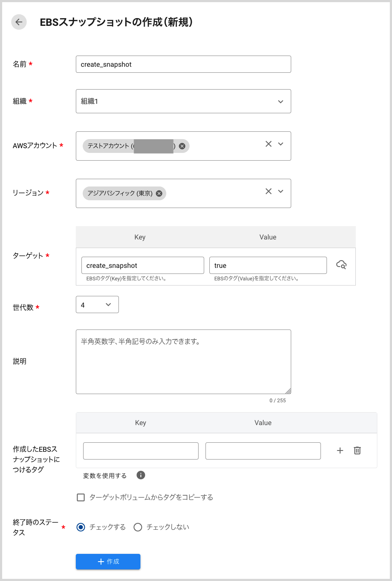The image size is (392, 581).
Task: Clear all selected regions
Action: pyautogui.click(x=268, y=191)
